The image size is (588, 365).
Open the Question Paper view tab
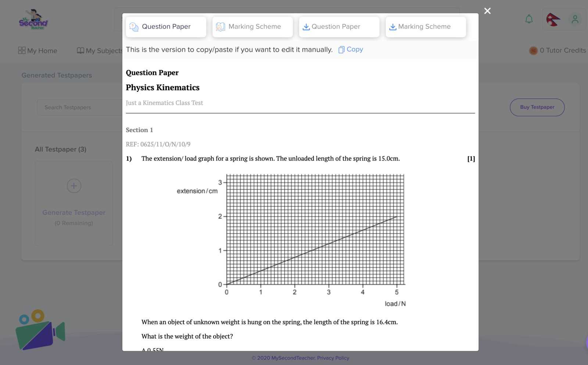(166, 27)
